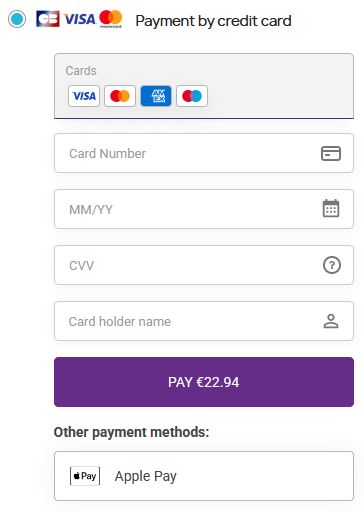This screenshot has height=512, width=364.
Task: Click the VISA logo beside the radio button
Action: [79, 19]
